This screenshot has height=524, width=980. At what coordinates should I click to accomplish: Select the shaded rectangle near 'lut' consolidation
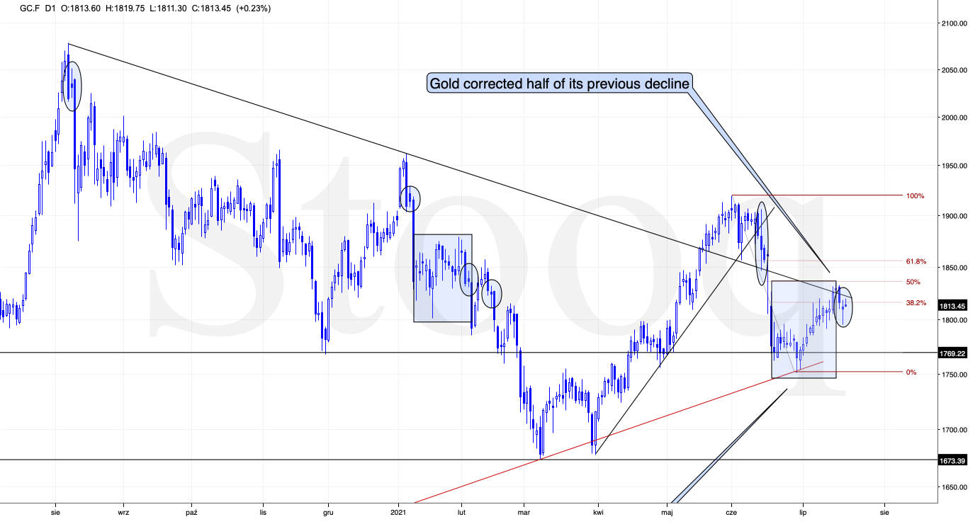[443, 278]
